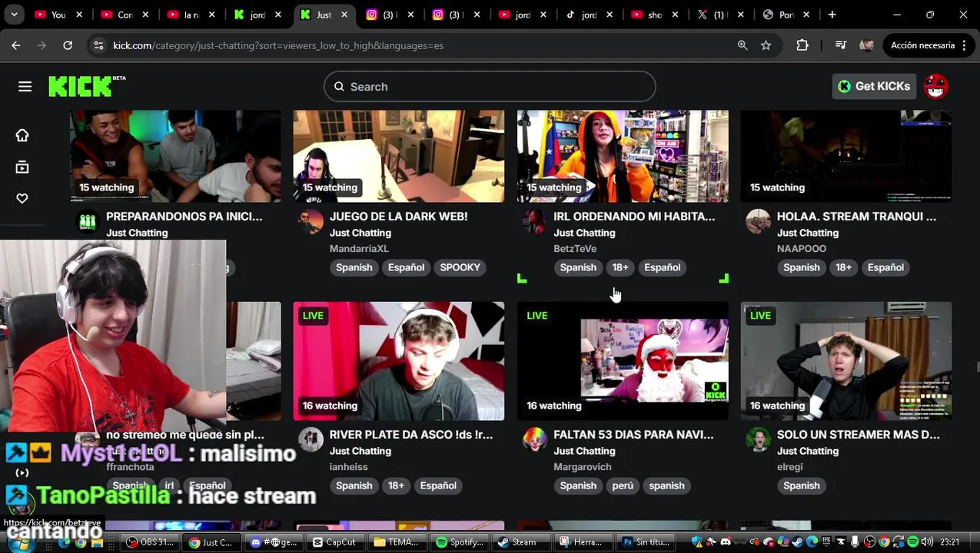Bookmark this page with star icon
The height and width of the screenshot is (553, 980).
tap(766, 45)
